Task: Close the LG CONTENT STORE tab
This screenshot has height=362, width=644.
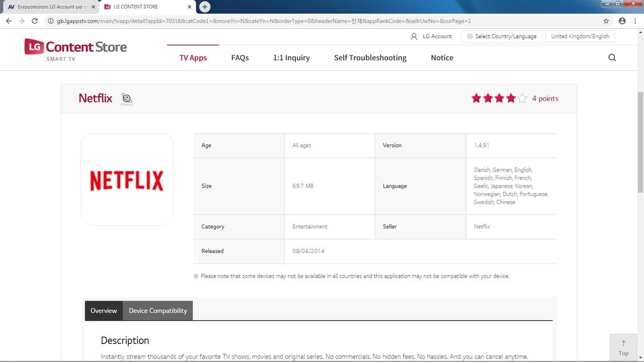Action: coord(190,7)
